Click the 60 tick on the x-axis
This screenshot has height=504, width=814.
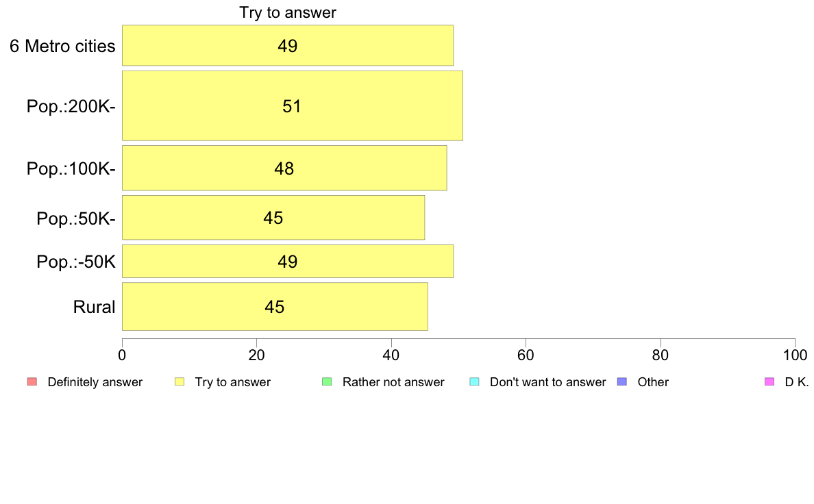[x=526, y=355]
